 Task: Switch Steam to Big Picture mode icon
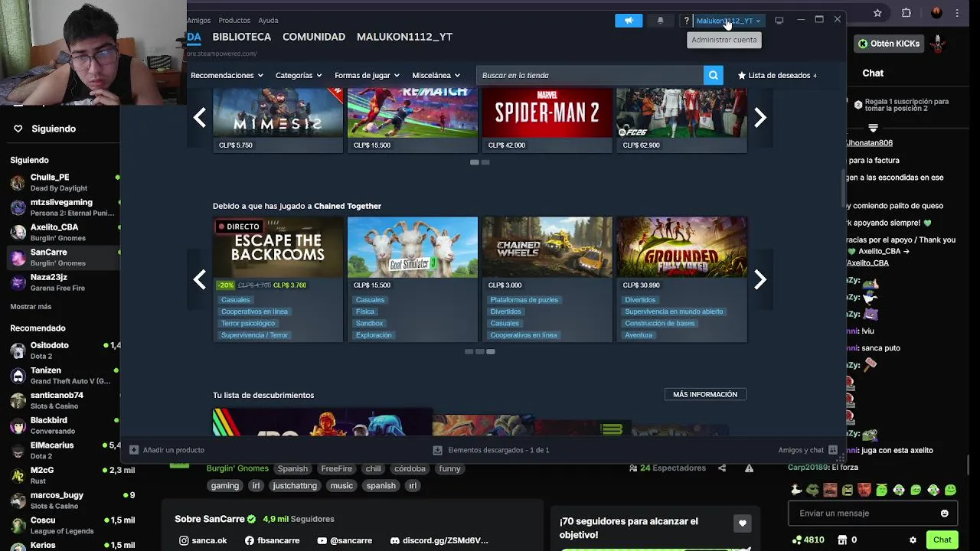[779, 21]
